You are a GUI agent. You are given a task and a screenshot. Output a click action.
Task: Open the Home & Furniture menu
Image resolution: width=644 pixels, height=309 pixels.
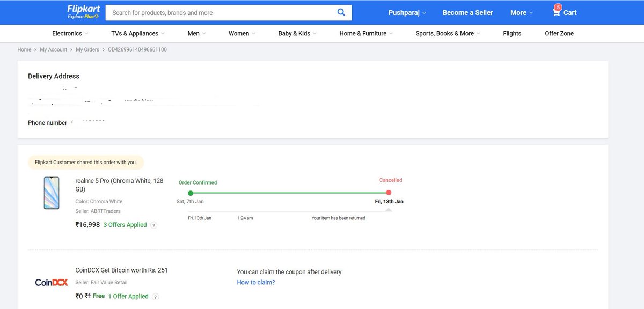[367, 33]
